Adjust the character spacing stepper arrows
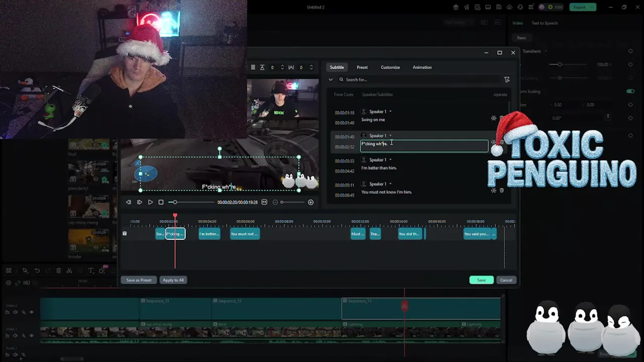Screen dimensions: 644x362 pos(311,67)
